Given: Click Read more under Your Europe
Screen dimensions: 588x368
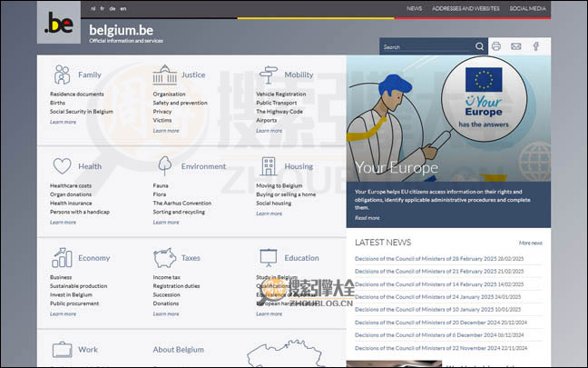Looking at the screenshot, I should (x=367, y=218).
